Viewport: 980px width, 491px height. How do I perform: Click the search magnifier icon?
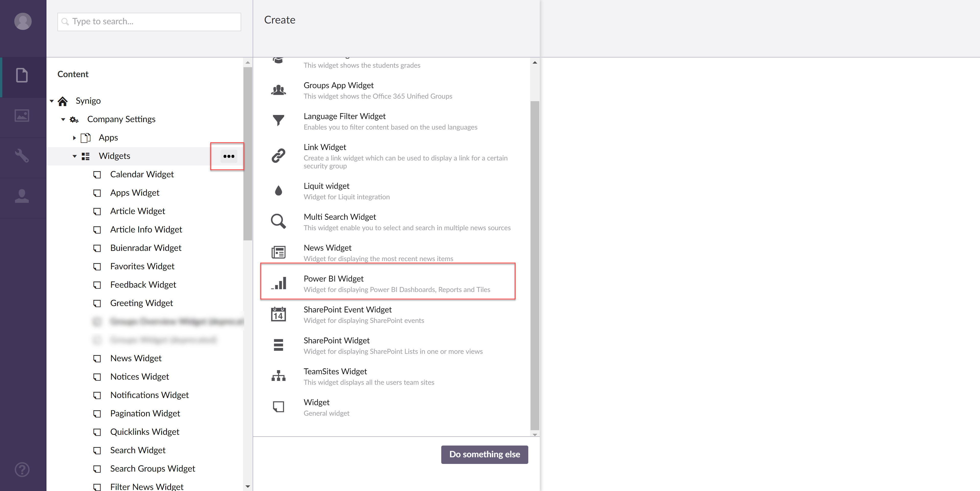click(x=65, y=22)
